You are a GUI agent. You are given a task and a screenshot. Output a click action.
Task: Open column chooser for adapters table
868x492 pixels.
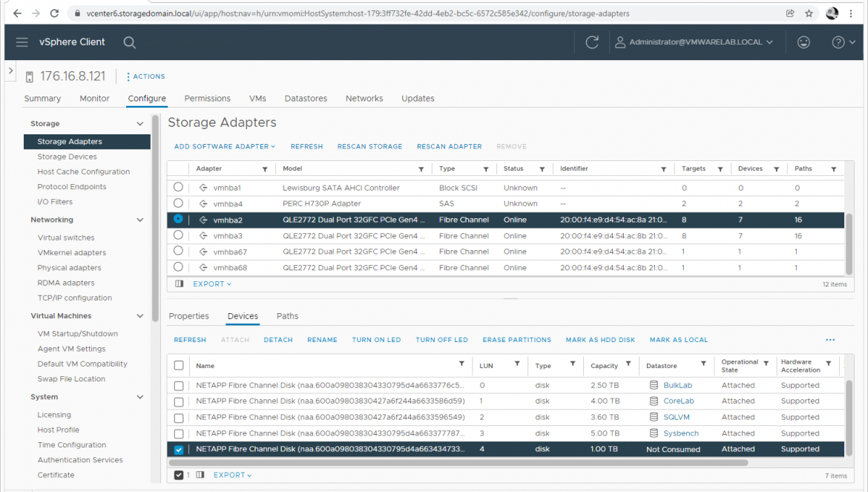point(179,284)
